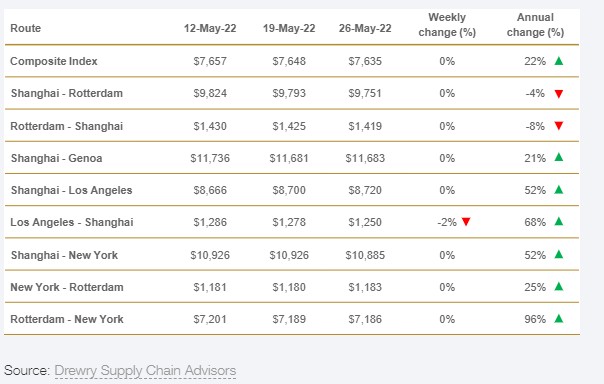
Task: Click green up arrow for Shanghai - New York
Action: click(559, 254)
